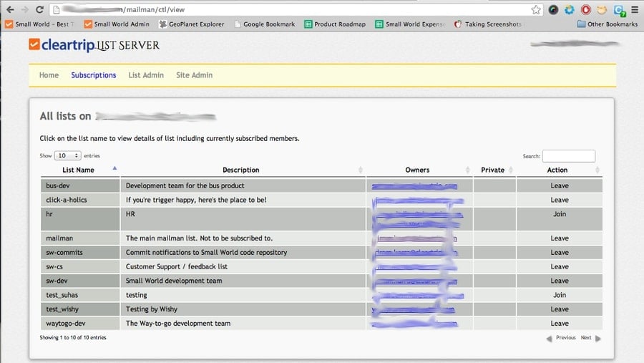The width and height of the screenshot is (644, 363).
Task: Leave the sw-commits list
Action: (x=560, y=253)
